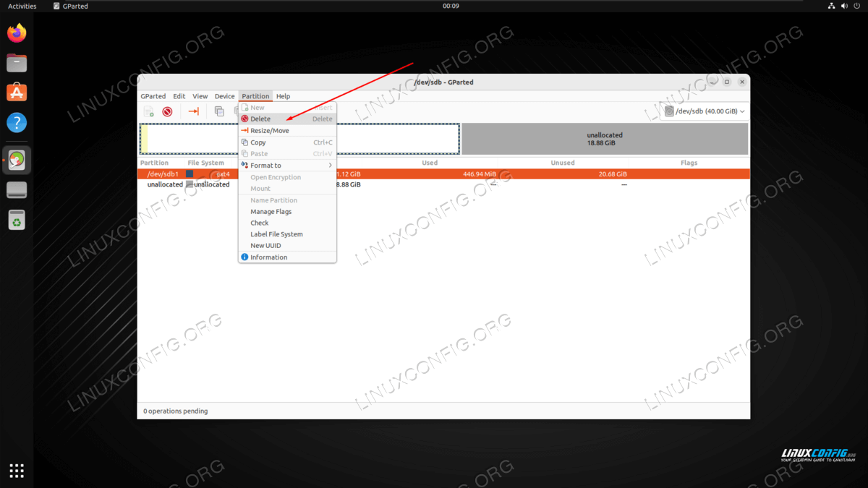Screen dimensions: 868x488
Task: Choose Resize/Move from the Partition menu
Action: 287,131
